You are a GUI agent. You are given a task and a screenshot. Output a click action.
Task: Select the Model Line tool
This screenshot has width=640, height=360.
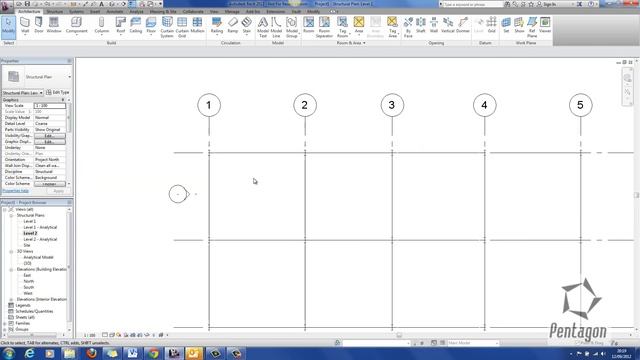[276, 27]
